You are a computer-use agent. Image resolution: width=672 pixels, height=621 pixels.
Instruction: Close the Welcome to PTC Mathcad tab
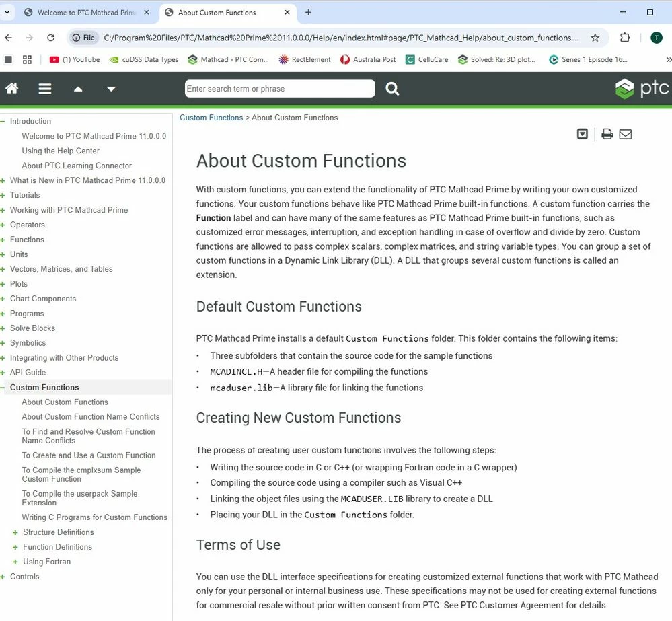click(147, 12)
